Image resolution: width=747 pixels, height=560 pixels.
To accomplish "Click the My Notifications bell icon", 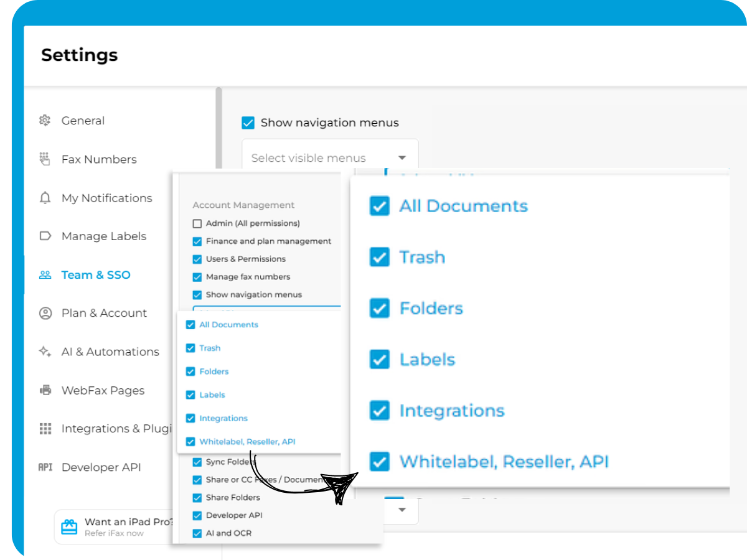I will pos(45,198).
